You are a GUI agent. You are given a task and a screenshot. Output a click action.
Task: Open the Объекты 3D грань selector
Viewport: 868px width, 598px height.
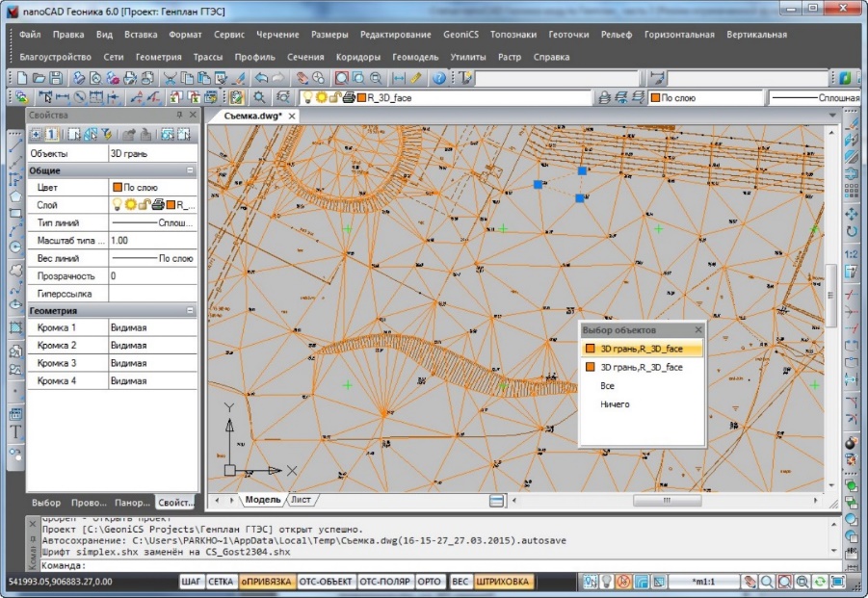(x=152, y=153)
